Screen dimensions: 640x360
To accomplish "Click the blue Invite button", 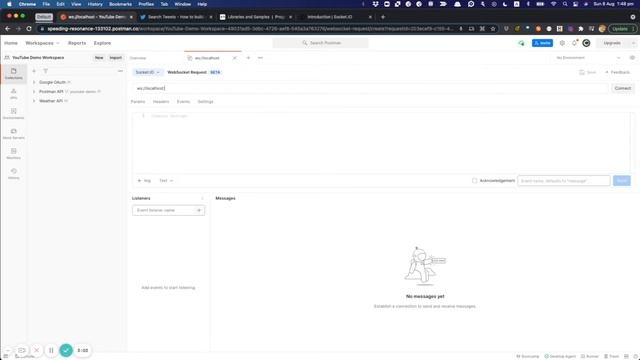I will click(x=542, y=43).
